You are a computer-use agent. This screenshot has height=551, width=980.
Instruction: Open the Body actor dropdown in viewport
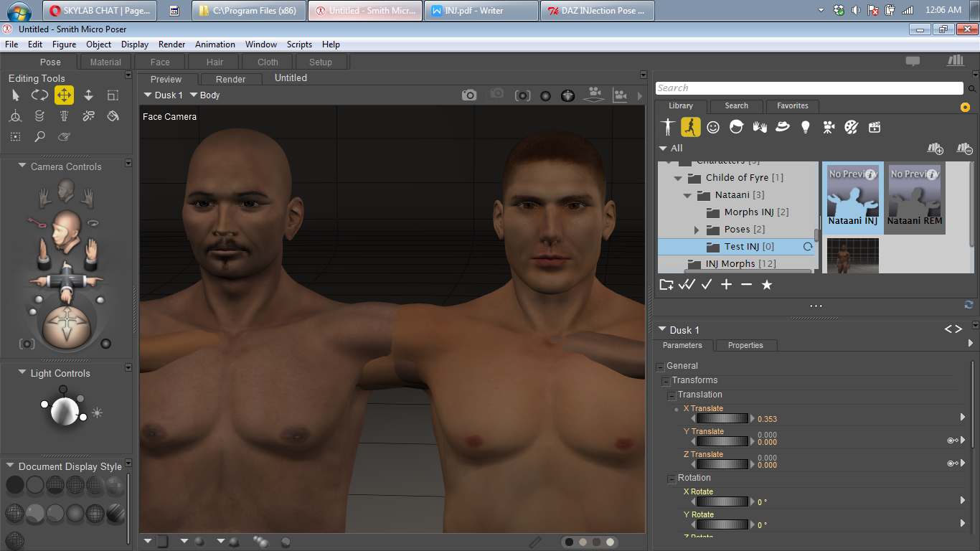[204, 95]
